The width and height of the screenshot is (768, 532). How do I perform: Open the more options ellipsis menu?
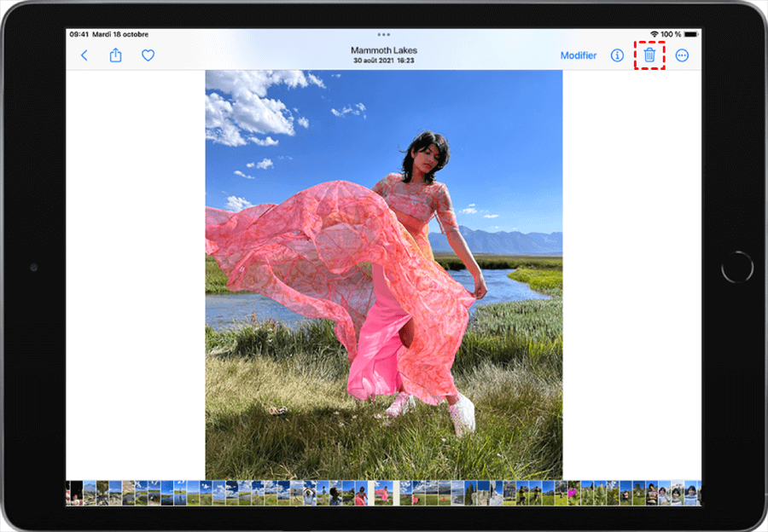682,55
